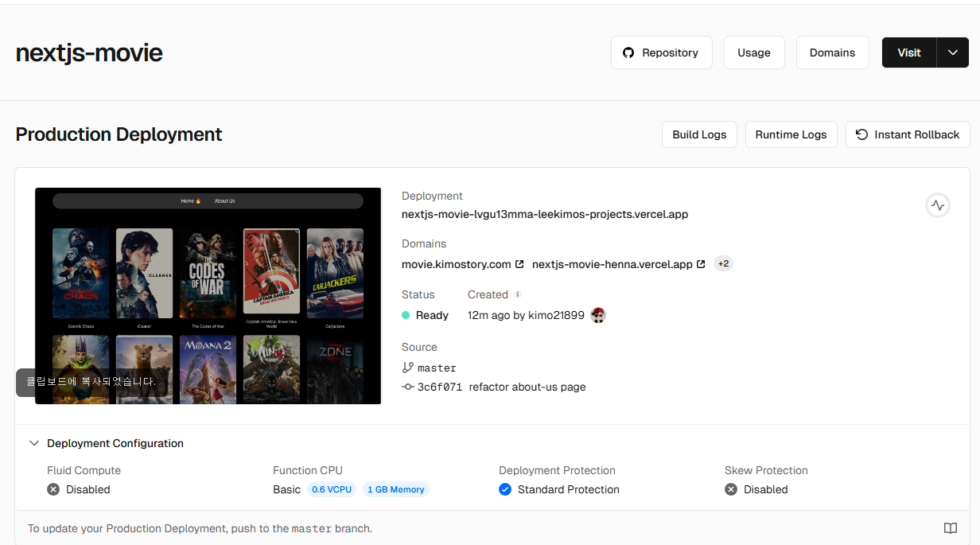
Task: Open nextjs-movie-henna.vercel.app domain link
Action: pos(612,264)
